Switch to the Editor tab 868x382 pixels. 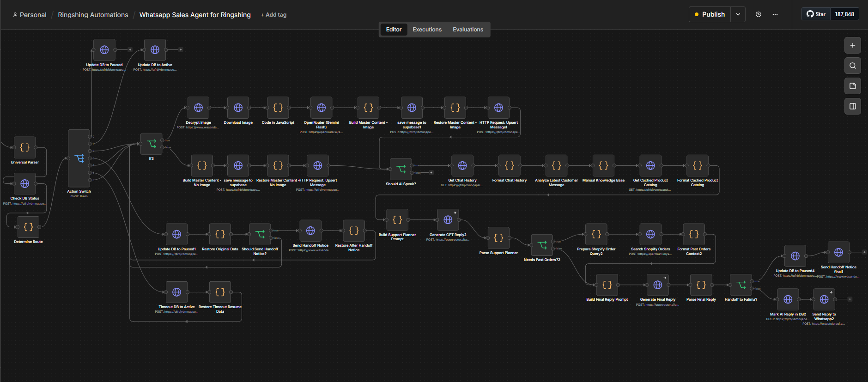(x=394, y=30)
